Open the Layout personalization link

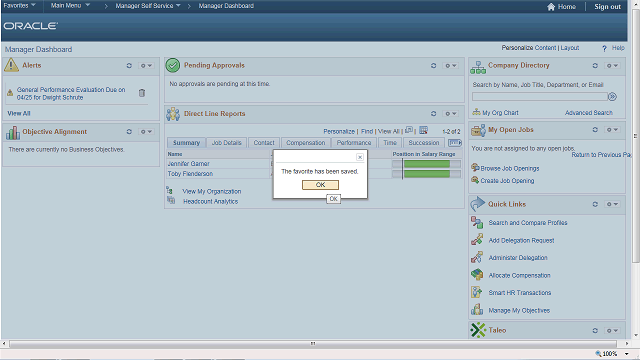pos(569,48)
